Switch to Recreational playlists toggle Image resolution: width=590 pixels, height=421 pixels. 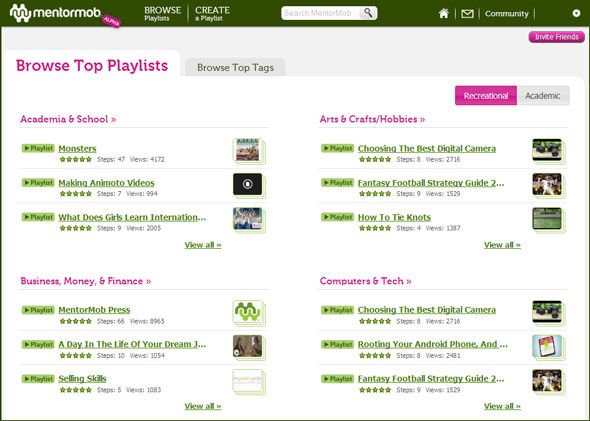click(x=486, y=96)
